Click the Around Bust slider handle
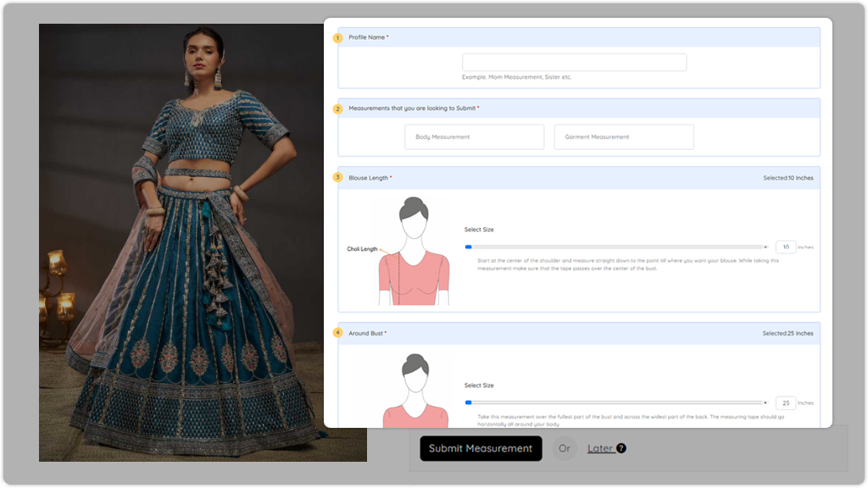Screen dimensions: 868x488 click(468, 402)
